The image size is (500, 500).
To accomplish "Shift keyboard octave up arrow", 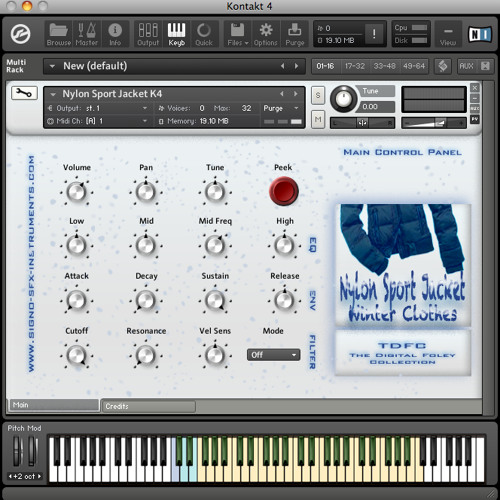I will click(39, 476).
